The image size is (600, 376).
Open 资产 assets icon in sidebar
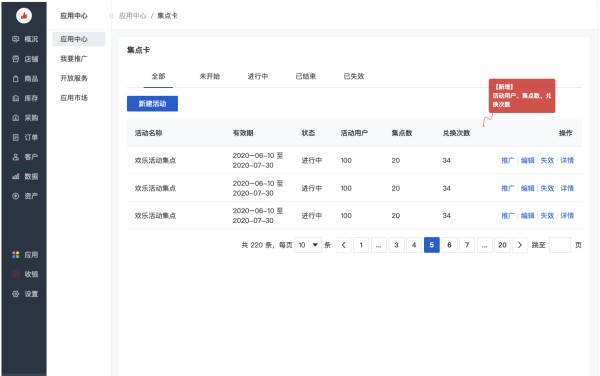tap(16, 196)
